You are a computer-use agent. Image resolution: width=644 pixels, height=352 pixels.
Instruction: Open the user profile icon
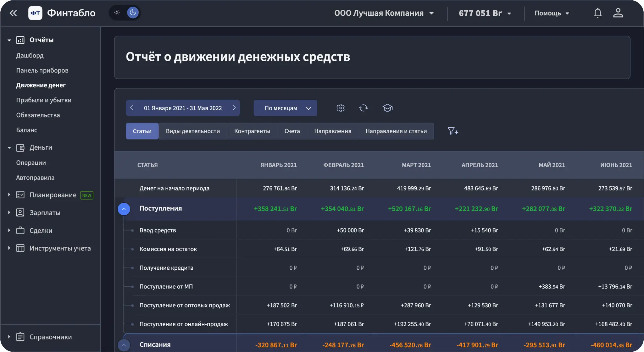pos(618,13)
